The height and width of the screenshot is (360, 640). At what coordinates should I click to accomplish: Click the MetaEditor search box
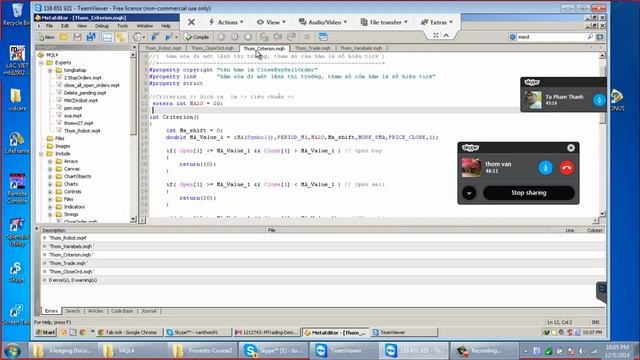point(551,37)
